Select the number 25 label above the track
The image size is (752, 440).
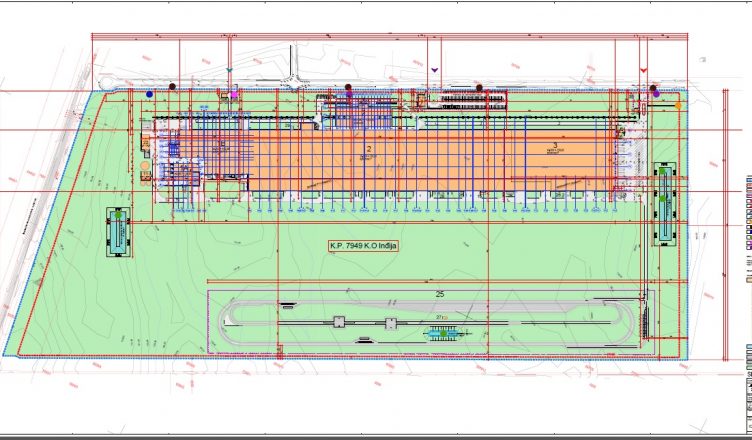439,294
